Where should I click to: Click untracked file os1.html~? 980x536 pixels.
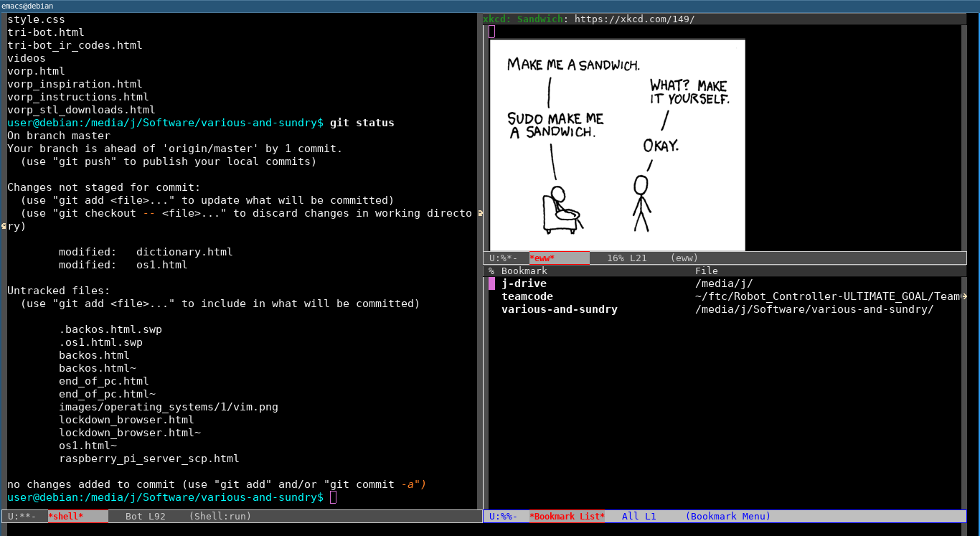coord(88,446)
